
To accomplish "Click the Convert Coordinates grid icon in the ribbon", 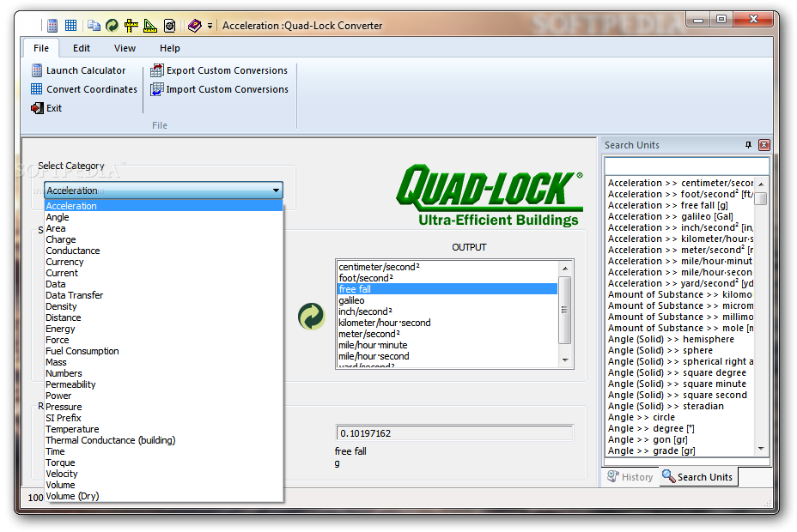I will (37, 89).
